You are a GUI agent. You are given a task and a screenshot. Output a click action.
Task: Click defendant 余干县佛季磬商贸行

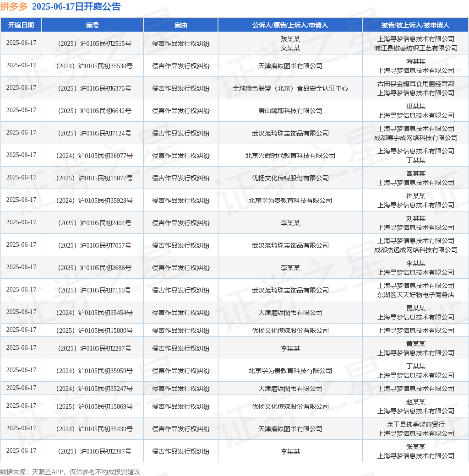pos(416,424)
